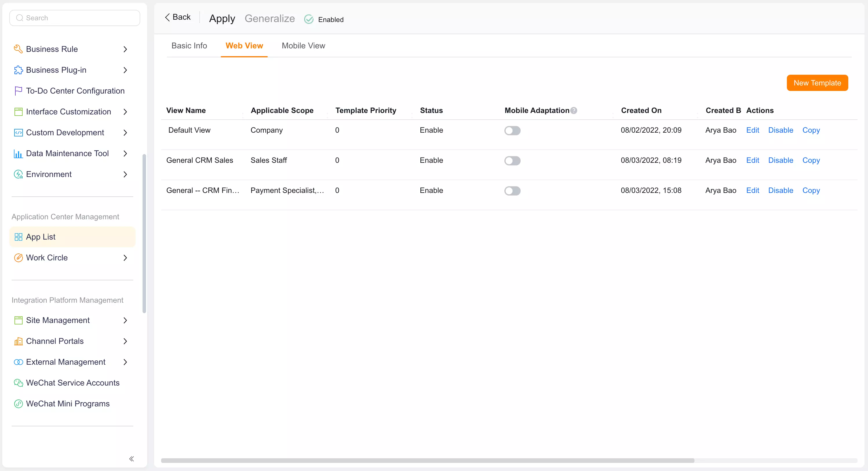
Task: Go Back to previous page
Action: tap(177, 17)
